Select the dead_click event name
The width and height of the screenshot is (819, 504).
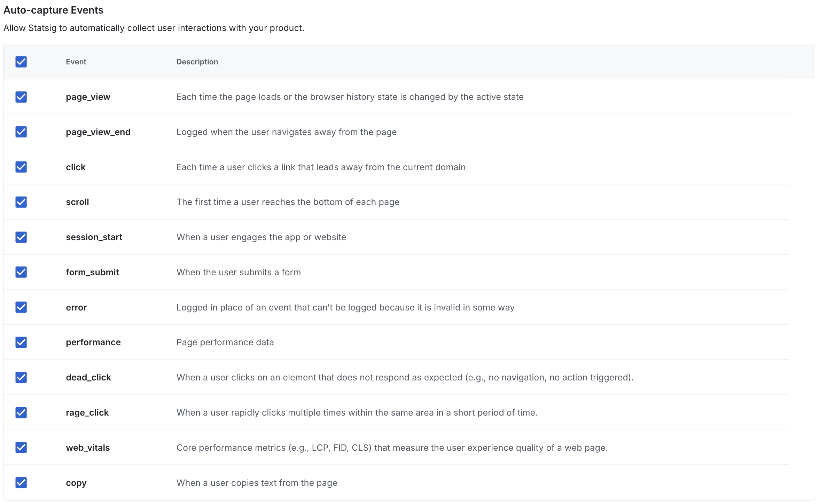(x=88, y=377)
